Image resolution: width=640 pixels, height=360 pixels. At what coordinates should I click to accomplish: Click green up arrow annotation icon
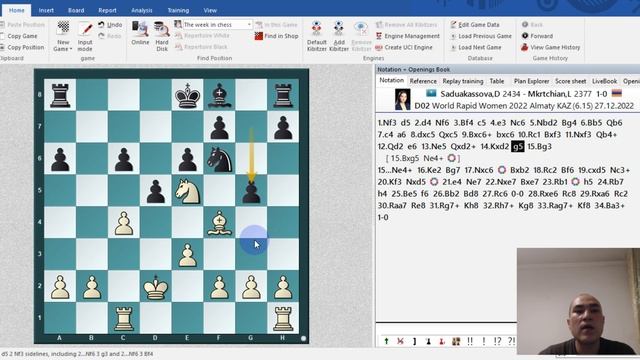(x=386, y=341)
